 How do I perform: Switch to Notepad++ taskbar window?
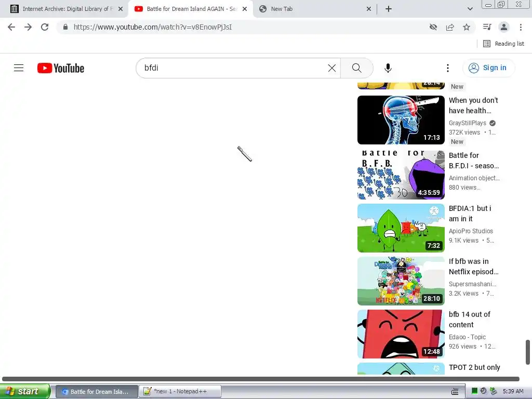(x=180, y=392)
